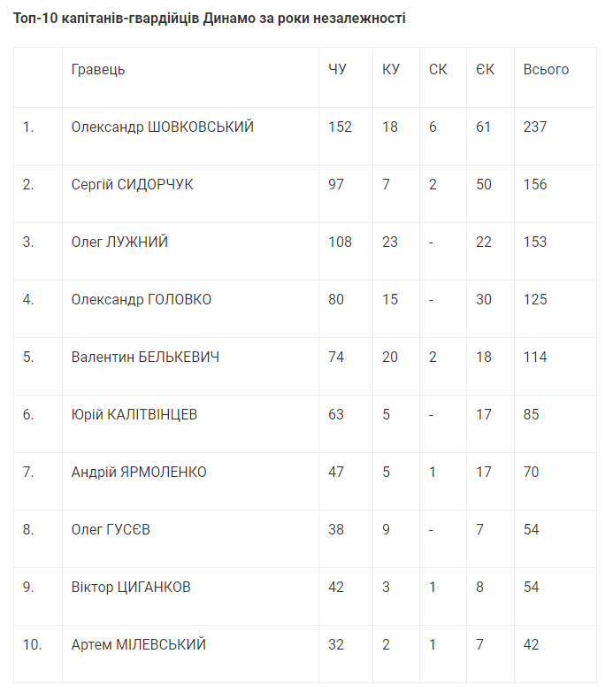
Task: Click the ЧУ column header
Action: point(337,70)
